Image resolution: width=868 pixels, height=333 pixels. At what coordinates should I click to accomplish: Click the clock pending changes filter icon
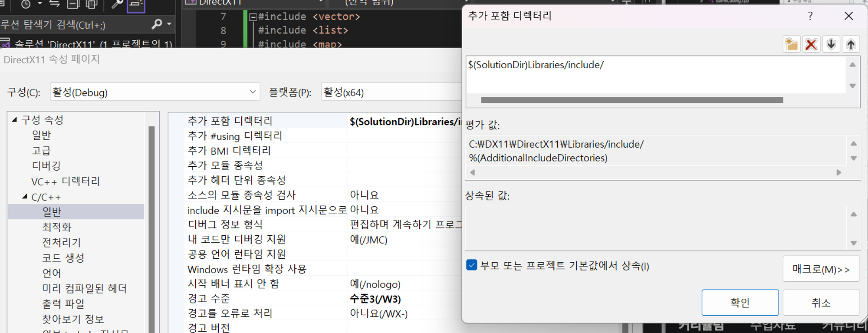point(26,4)
